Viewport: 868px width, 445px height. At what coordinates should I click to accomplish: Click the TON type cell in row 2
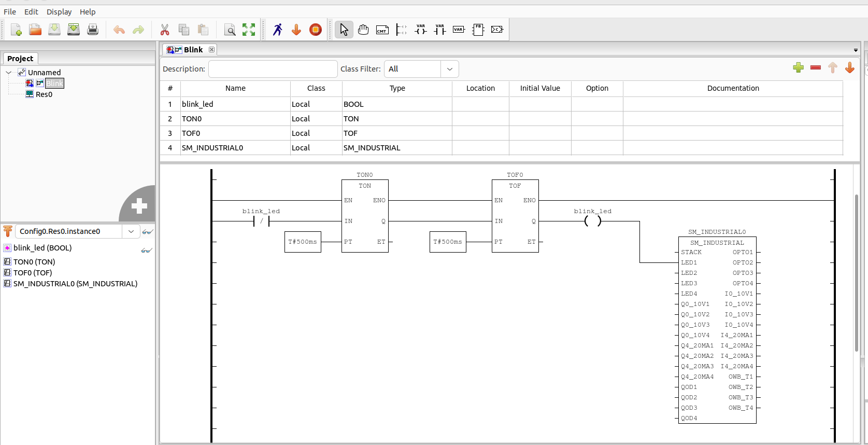397,119
